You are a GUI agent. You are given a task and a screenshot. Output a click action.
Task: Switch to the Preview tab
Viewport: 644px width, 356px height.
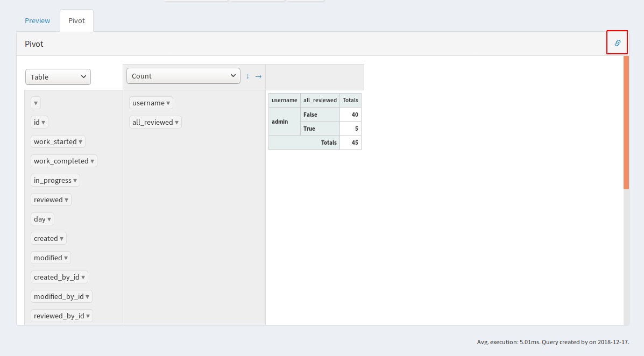[x=37, y=20]
